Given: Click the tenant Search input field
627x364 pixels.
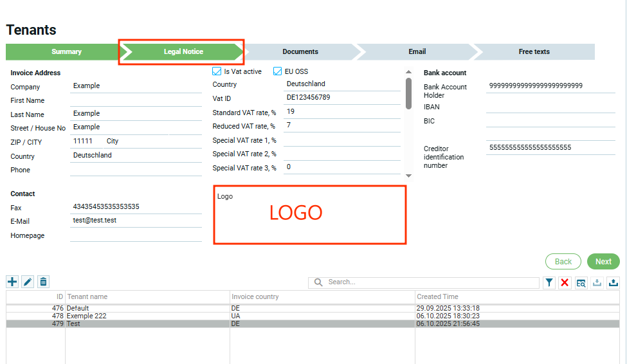Looking at the screenshot, I should coord(424,282).
